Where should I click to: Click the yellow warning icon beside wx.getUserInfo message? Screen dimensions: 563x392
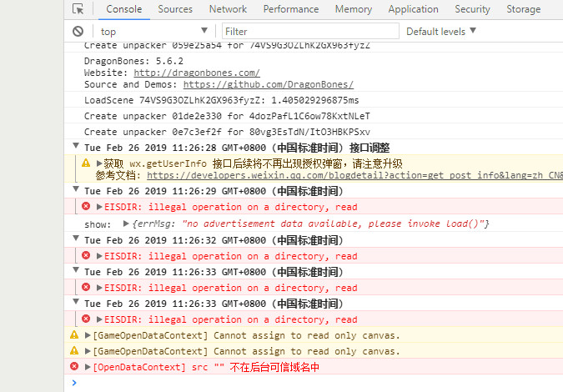coord(86,163)
